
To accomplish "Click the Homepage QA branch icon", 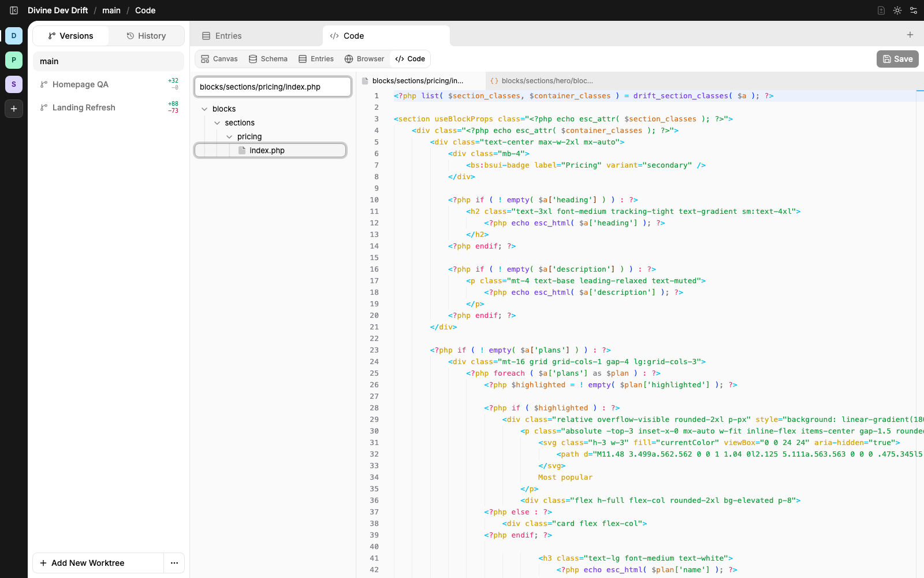I will tap(44, 84).
